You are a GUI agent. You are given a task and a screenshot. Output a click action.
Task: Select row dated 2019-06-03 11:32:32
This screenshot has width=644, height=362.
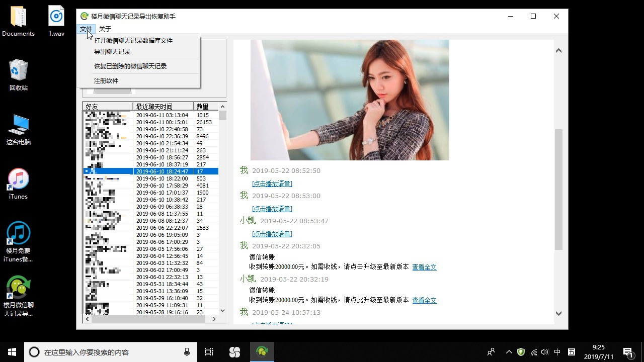(x=151, y=263)
